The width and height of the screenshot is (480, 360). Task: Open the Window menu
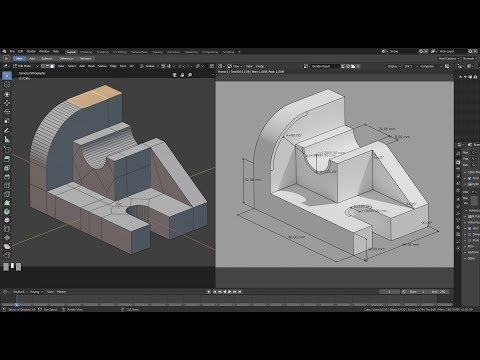[x=44, y=51]
